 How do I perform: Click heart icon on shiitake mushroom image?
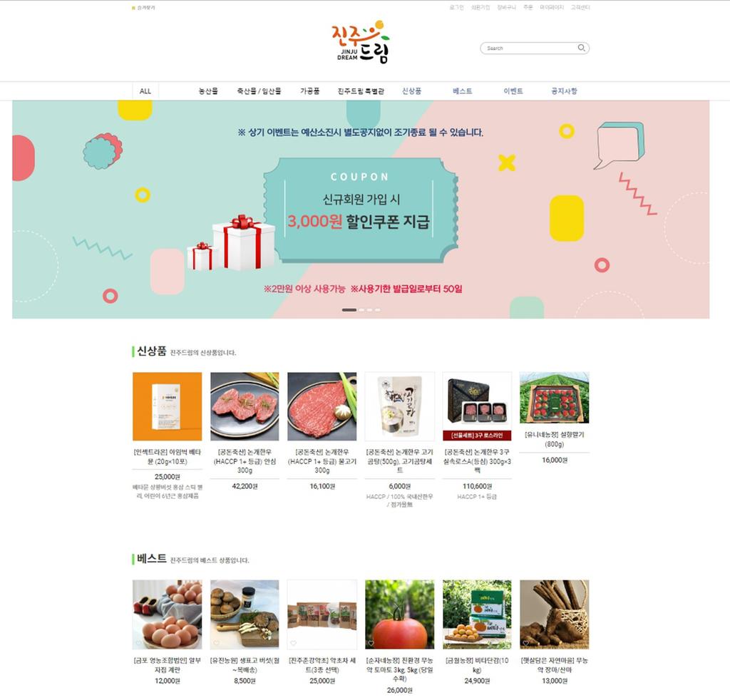tap(216, 643)
